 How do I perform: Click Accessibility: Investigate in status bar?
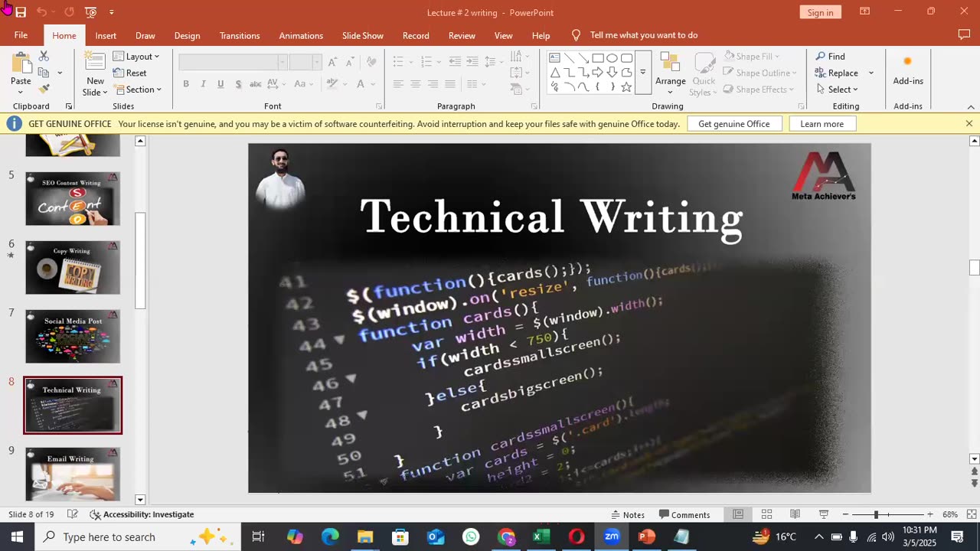[x=142, y=514]
